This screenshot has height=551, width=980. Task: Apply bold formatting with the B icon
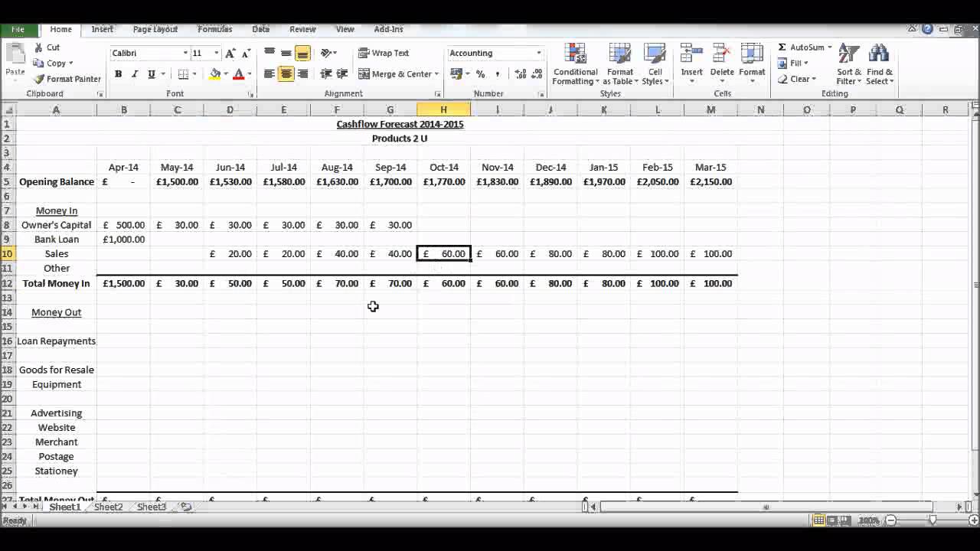pos(118,73)
